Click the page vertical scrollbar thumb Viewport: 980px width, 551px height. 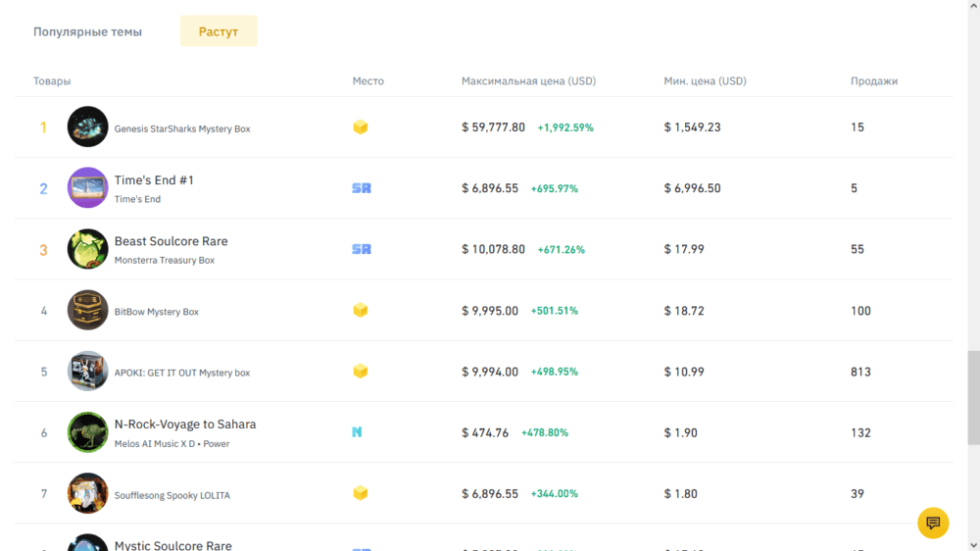[972, 397]
